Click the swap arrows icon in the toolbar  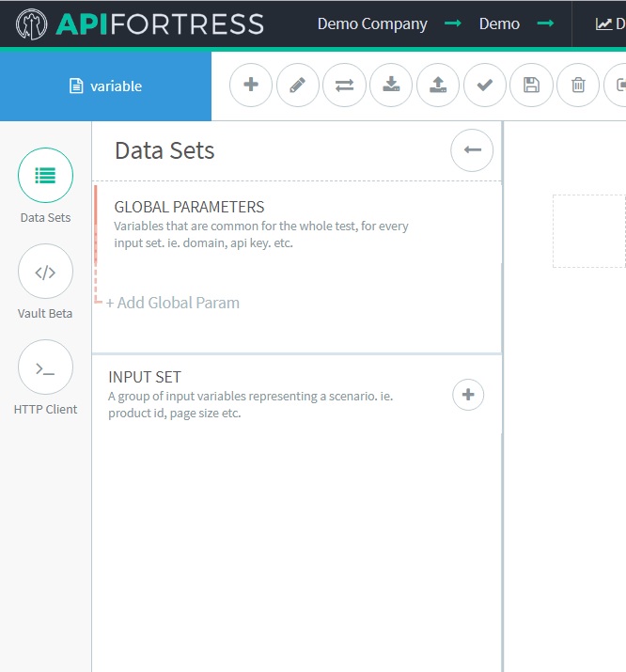pos(344,86)
